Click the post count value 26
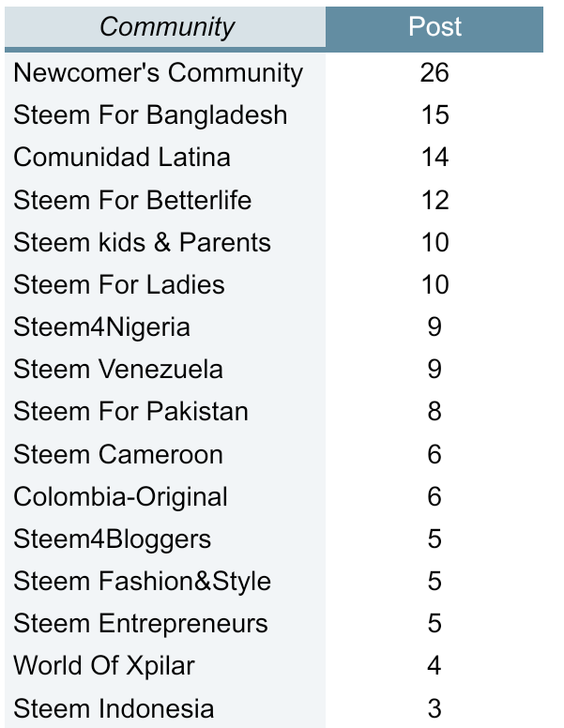 coord(434,73)
